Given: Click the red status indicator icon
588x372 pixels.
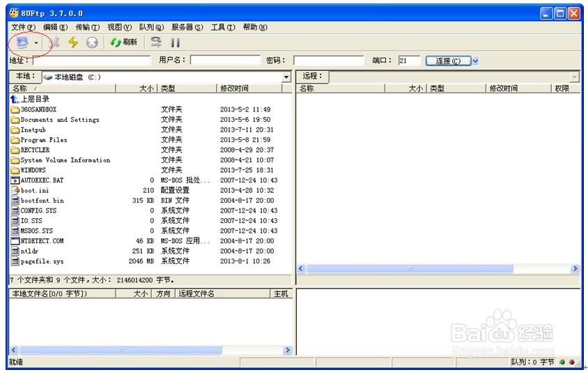Looking at the screenshot, I should (x=572, y=362).
